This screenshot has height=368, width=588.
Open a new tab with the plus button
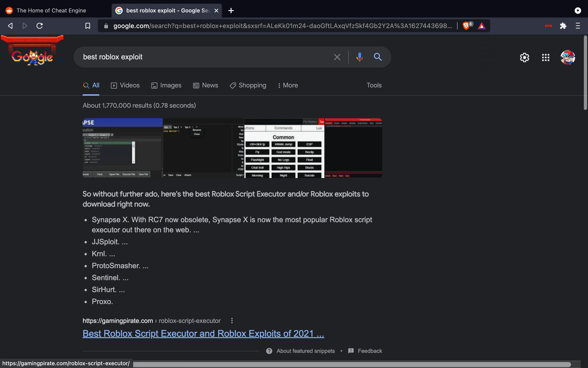231,11
